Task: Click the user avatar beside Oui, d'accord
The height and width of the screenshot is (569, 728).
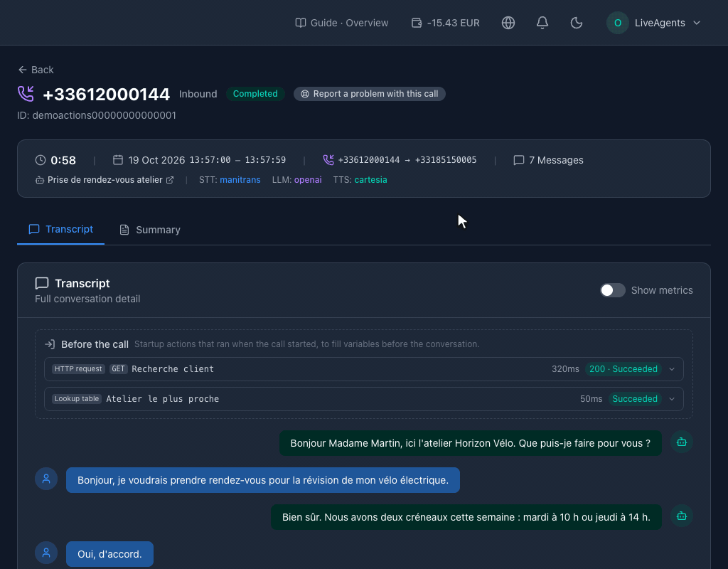Action: click(x=46, y=553)
